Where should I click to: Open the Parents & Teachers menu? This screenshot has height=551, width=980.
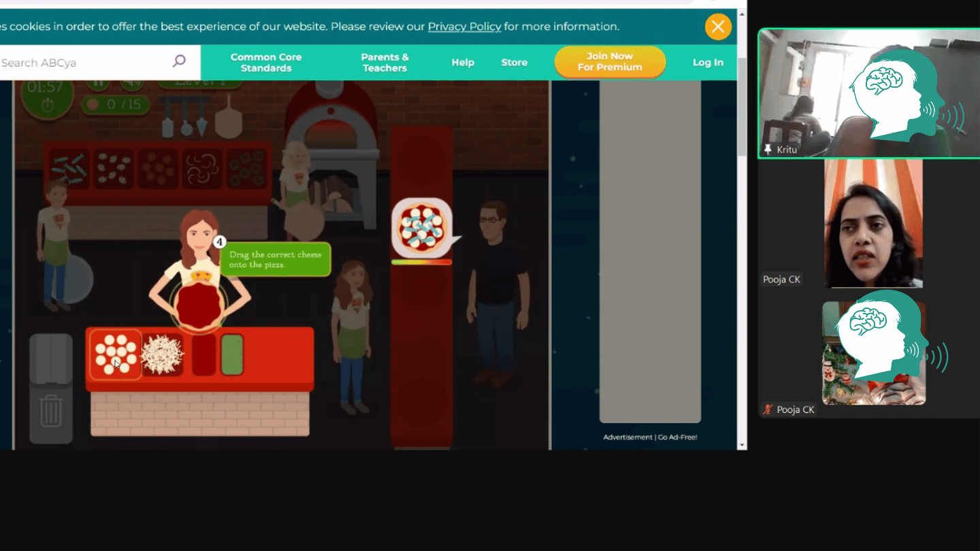click(x=385, y=63)
